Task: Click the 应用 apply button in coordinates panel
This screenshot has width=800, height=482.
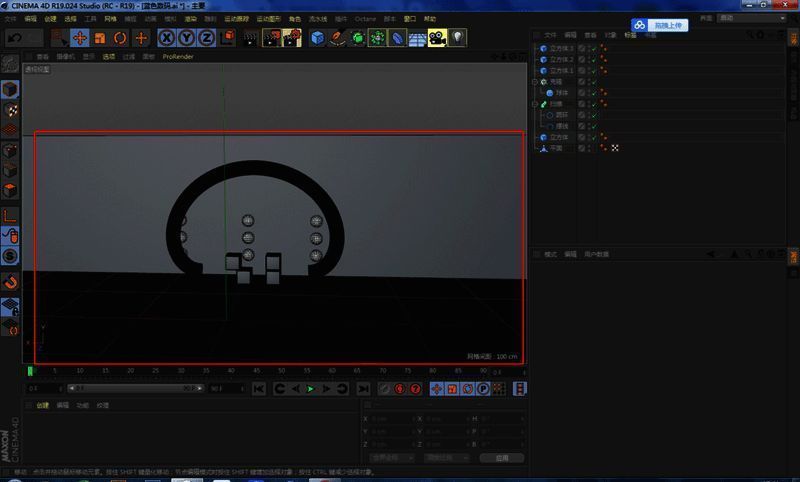Action: (x=501, y=458)
